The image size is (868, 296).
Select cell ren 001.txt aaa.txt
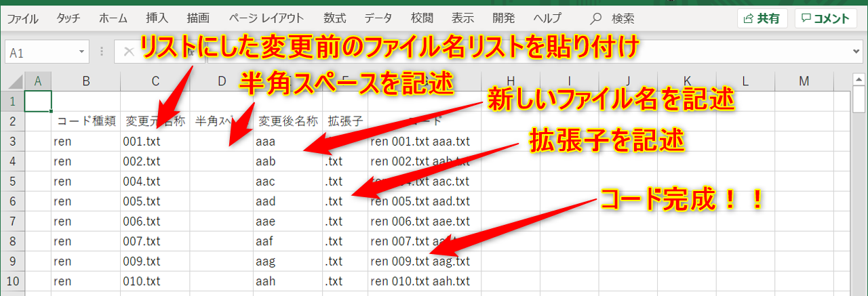click(425, 142)
